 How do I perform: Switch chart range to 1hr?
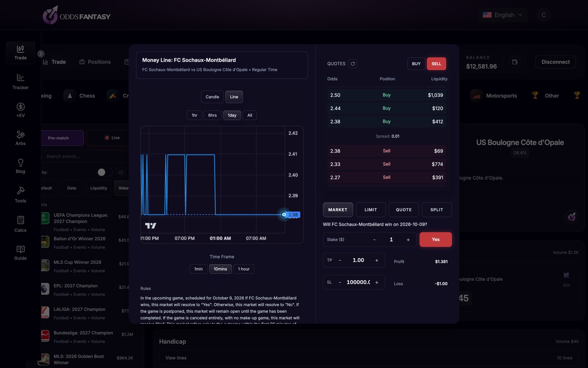pos(194,115)
